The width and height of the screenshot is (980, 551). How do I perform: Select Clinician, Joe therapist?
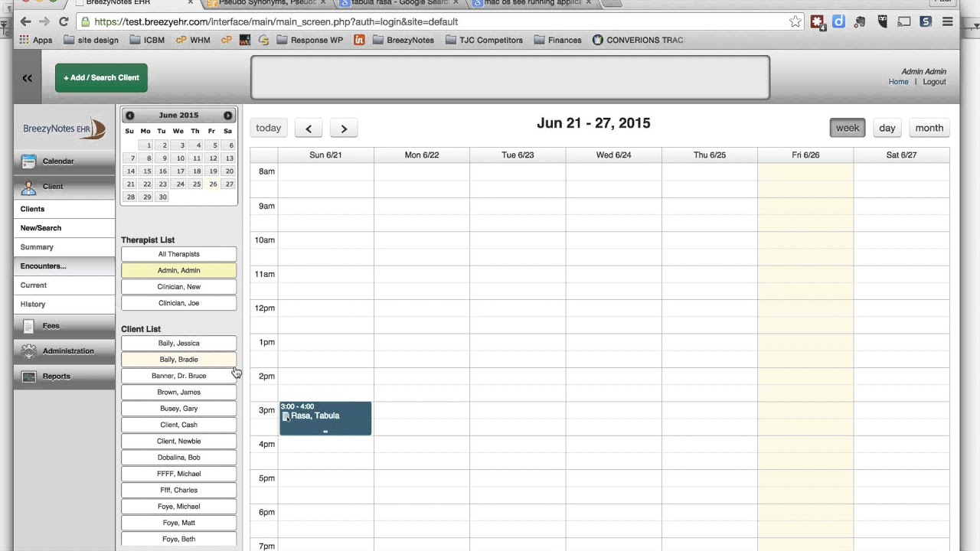point(179,303)
